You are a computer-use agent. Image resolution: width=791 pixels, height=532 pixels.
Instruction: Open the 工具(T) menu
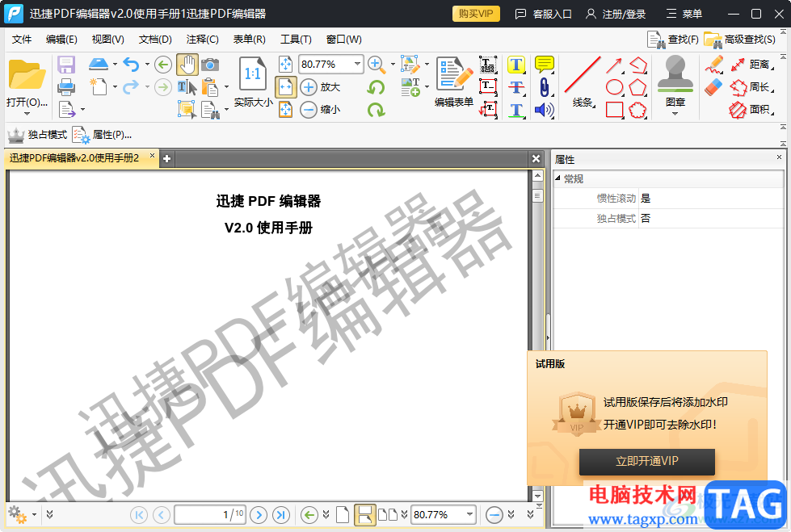pyautogui.click(x=297, y=40)
